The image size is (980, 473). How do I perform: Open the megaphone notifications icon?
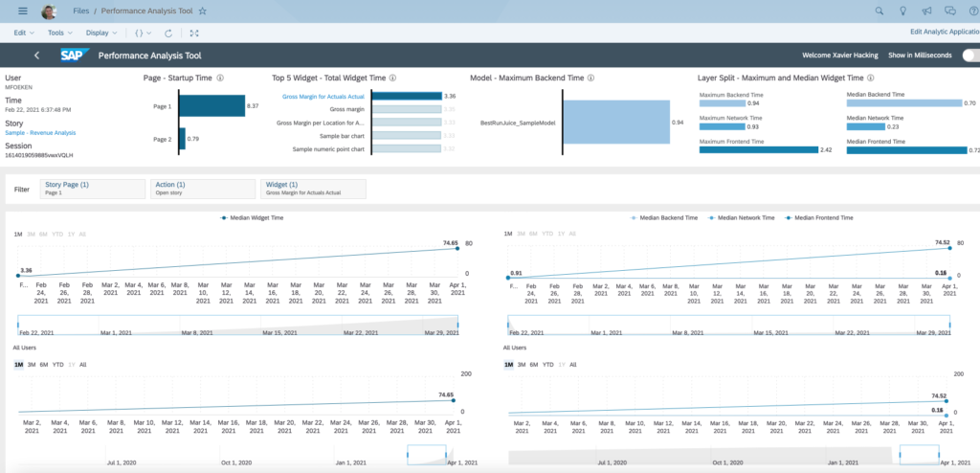click(x=926, y=11)
